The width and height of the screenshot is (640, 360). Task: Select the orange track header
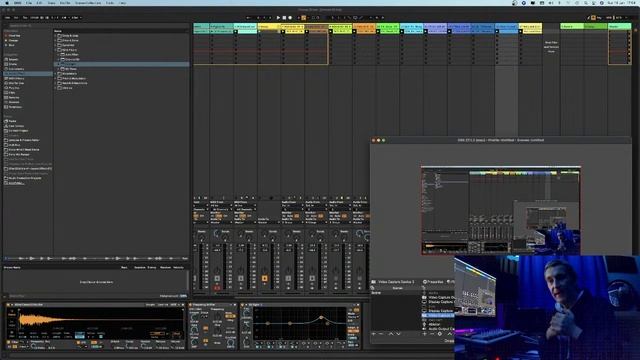coord(364,27)
